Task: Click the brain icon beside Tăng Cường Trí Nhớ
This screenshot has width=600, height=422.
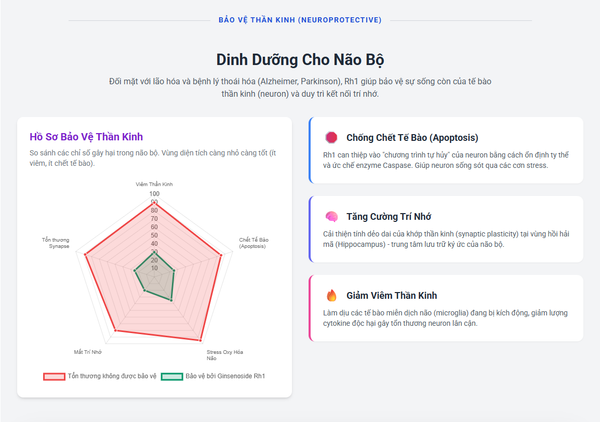Action: 331,216
